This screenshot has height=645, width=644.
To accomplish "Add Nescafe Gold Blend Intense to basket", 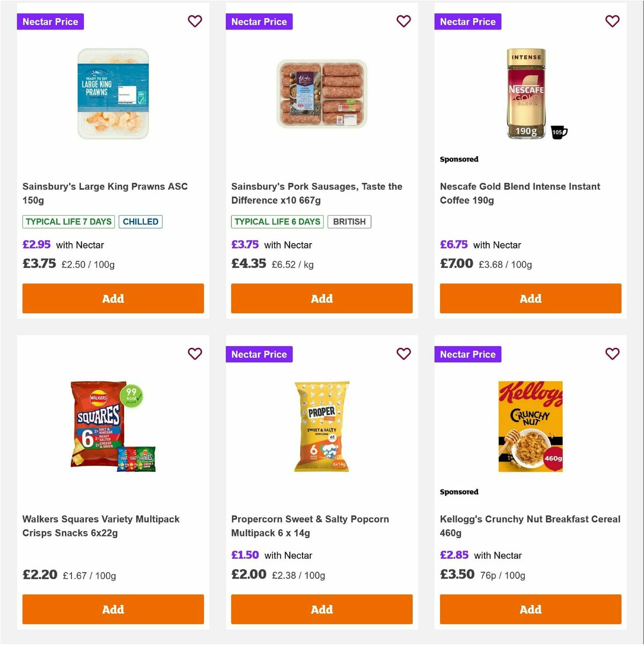I will [x=530, y=298].
